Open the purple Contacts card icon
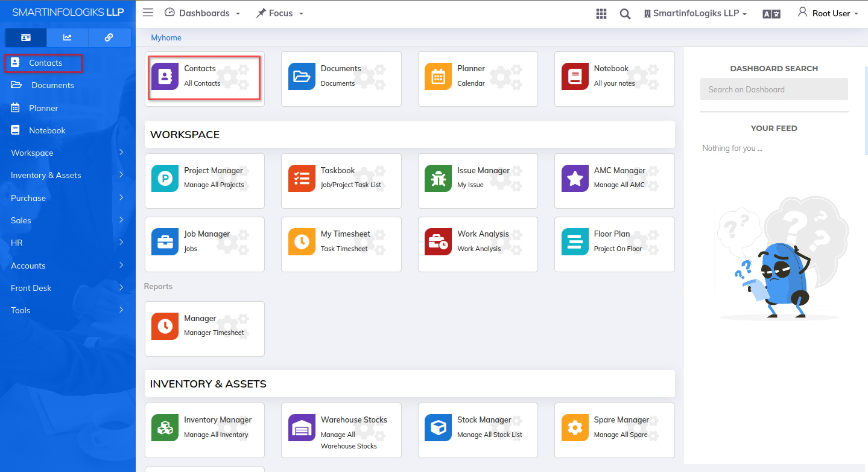 pyautogui.click(x=165, y=77)
